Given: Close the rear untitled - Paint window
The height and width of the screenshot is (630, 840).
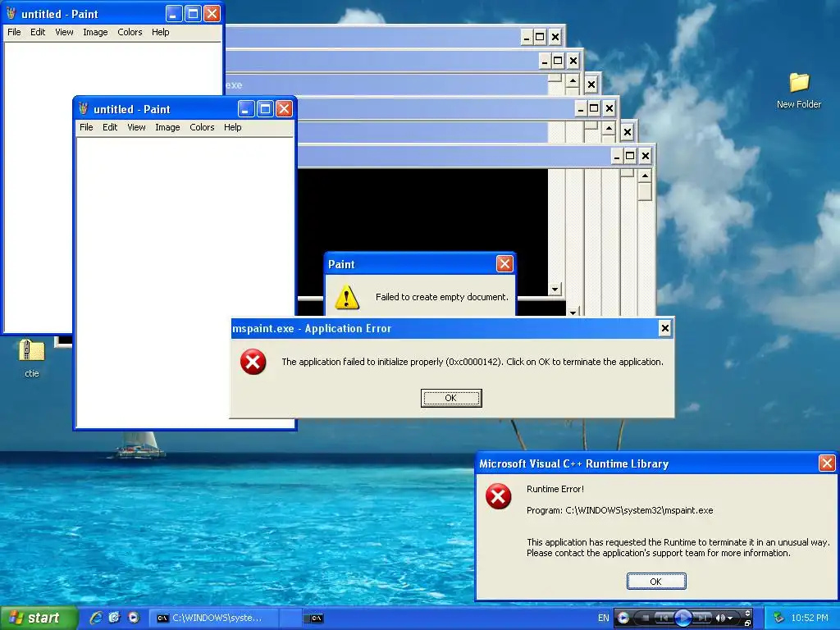Looking at the screenshot, I should click(x=212, y=13).
